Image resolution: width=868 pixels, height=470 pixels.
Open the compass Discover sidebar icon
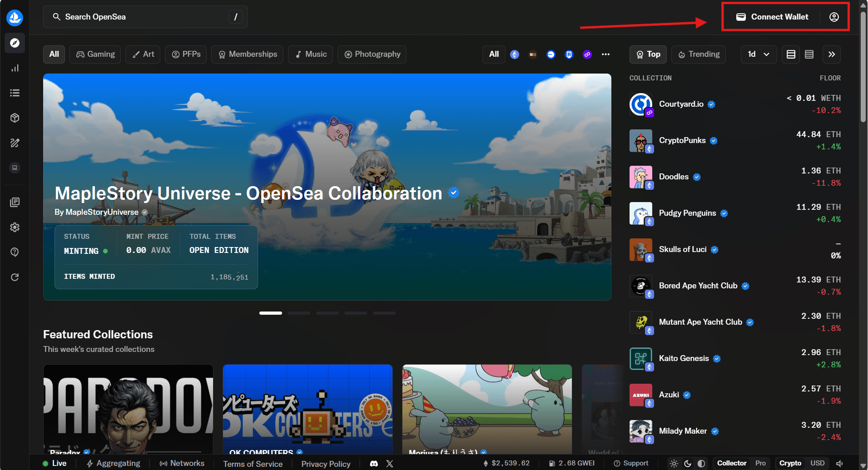point(15,43)
